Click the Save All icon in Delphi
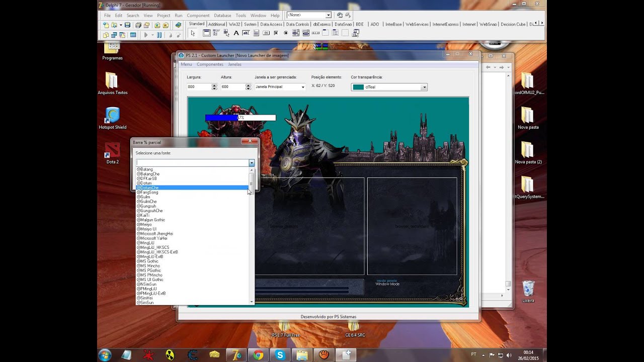The height and width of the screenshot is (362, 644). tap(138, 25)
